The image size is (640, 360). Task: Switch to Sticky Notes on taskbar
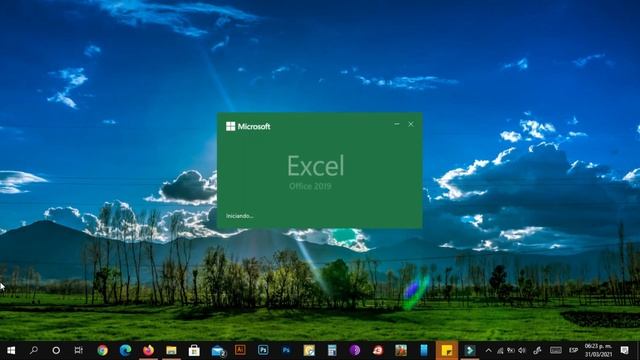[x=447, y=350]
